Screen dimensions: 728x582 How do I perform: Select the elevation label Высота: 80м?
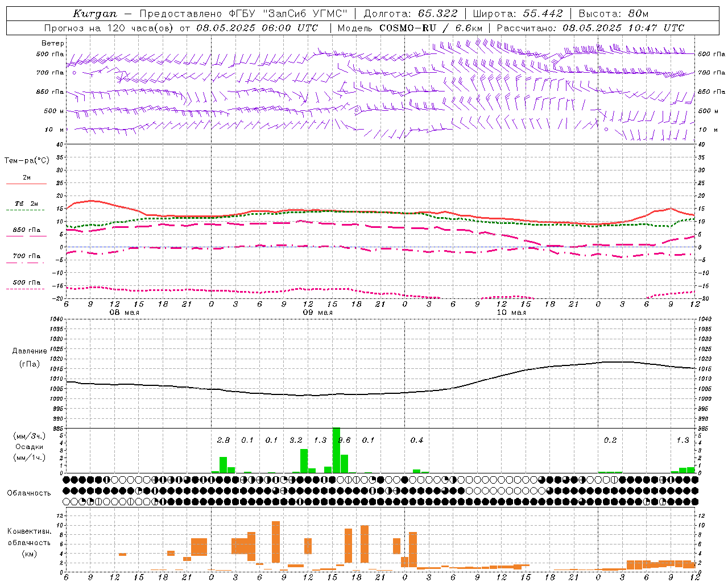coord(613,14)
